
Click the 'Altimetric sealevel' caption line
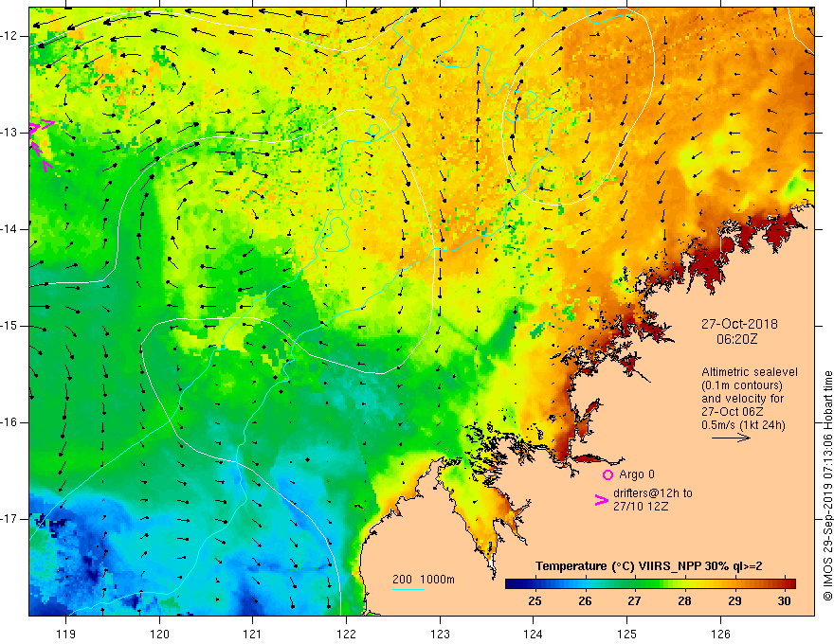tap(750, 372)
